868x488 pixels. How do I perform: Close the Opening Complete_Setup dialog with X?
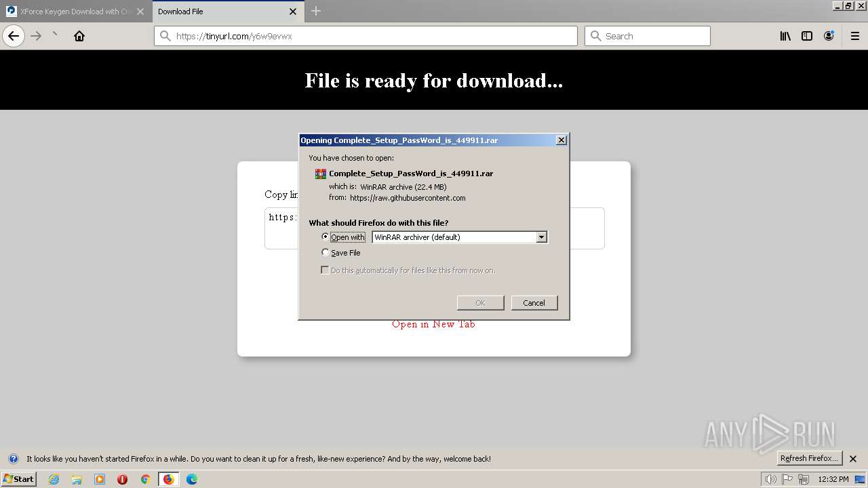coord(561,140)
